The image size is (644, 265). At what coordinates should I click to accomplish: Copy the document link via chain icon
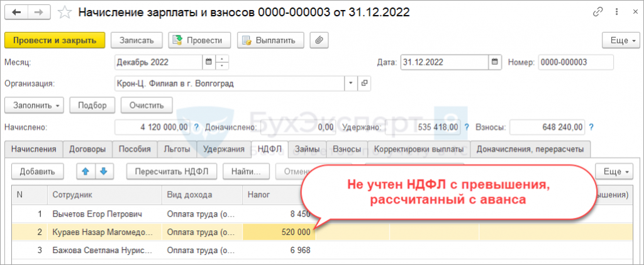click(598, 12)
